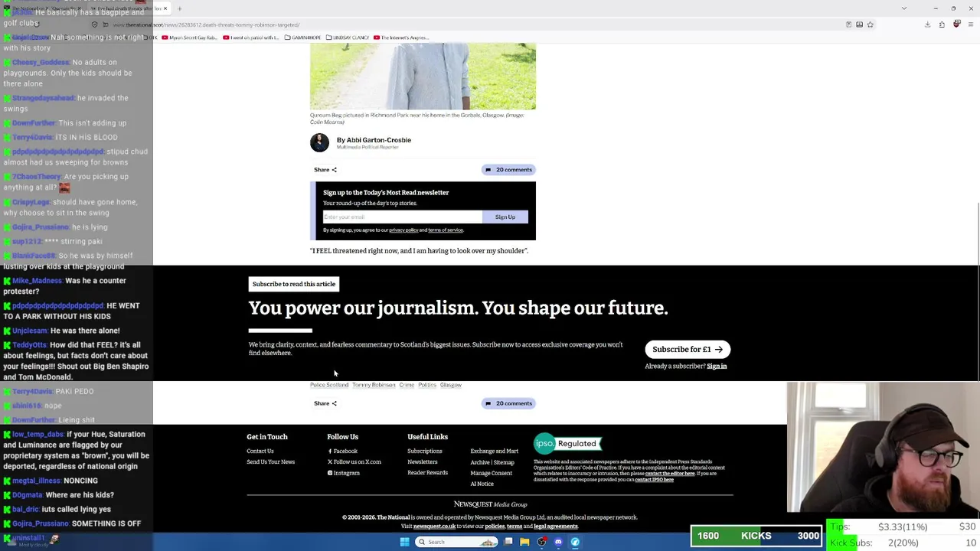Screen dimensions: 980x551
Task: Open the browser extensions icon
Action: tap(942, 24)
